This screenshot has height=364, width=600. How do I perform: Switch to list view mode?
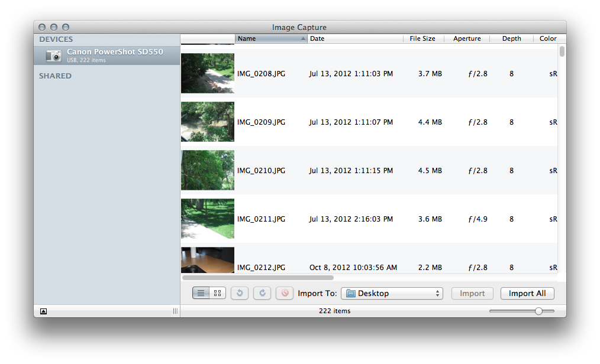coord(201,293)
